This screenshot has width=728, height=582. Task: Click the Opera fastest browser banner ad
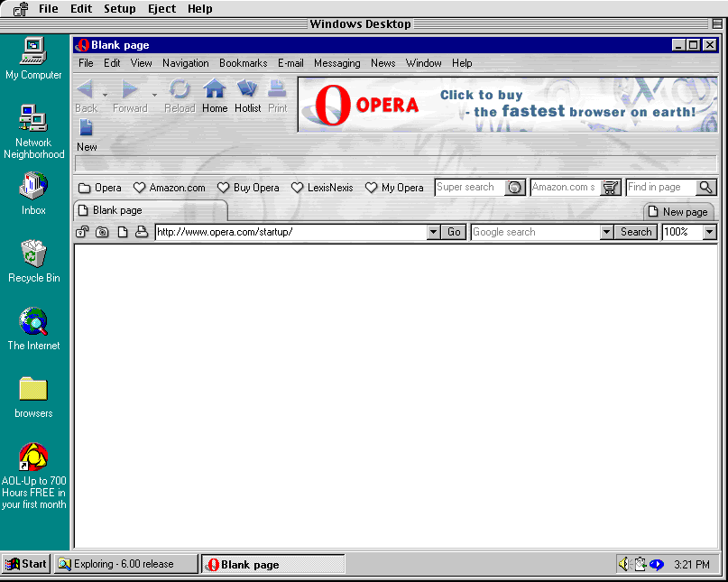[508, 105]
